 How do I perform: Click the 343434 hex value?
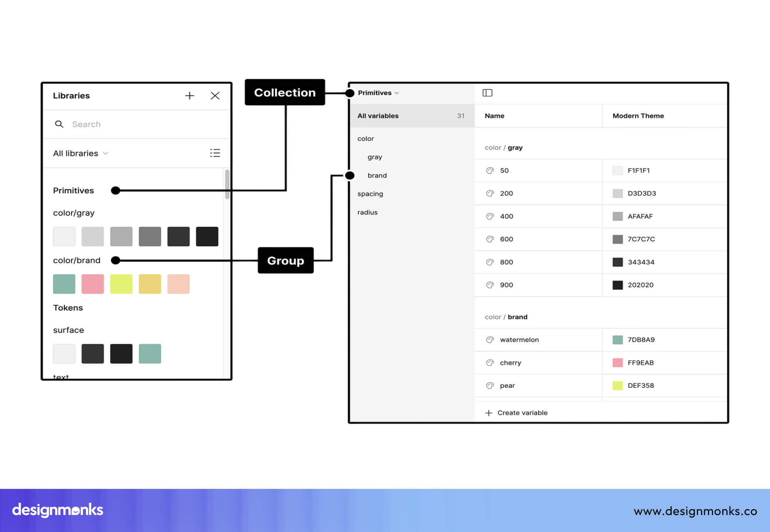[x=641, y=262]
